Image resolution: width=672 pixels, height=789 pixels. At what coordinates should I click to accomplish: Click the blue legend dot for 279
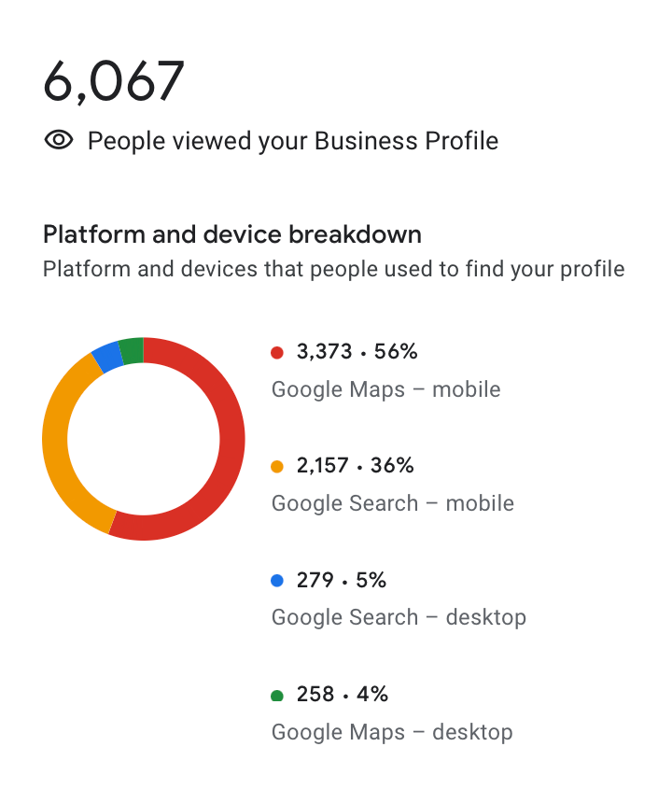click(x=276, y=581)
